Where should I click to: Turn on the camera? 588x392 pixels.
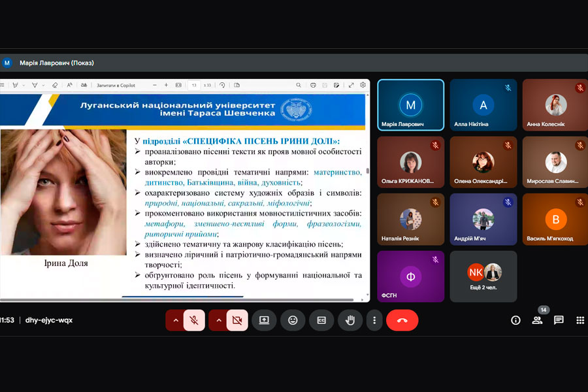[x=237, y=320]
